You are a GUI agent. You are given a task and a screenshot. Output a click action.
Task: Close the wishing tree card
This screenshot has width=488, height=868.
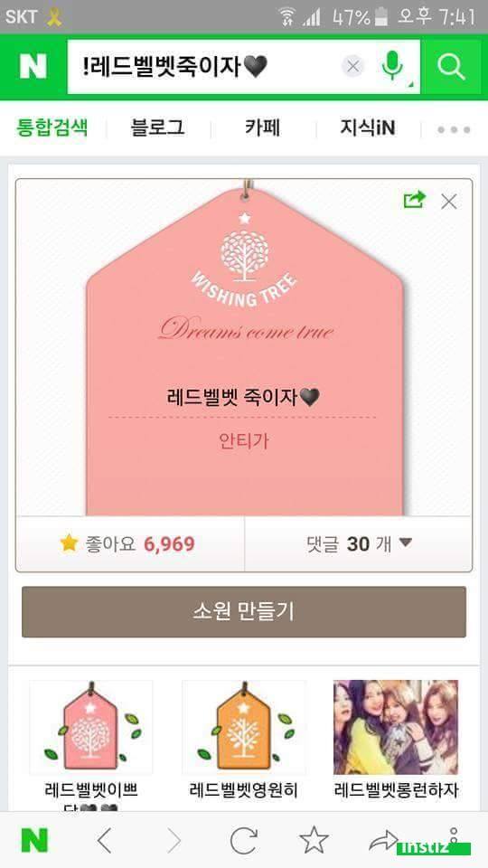[x=449, y=202]
